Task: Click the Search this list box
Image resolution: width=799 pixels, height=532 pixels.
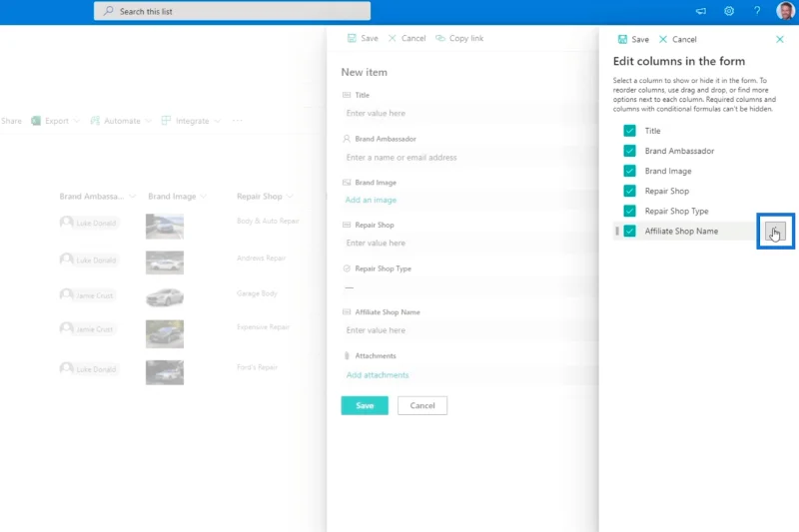Action: tap(232, 11)
